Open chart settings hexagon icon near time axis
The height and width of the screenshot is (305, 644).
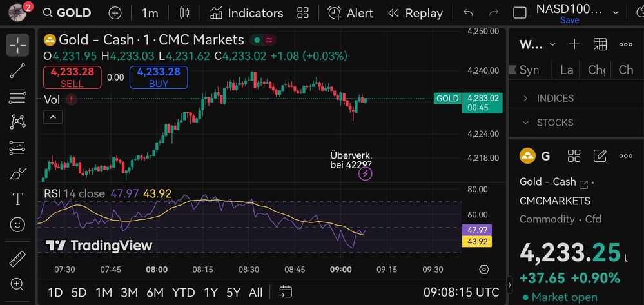coord(484,270)
